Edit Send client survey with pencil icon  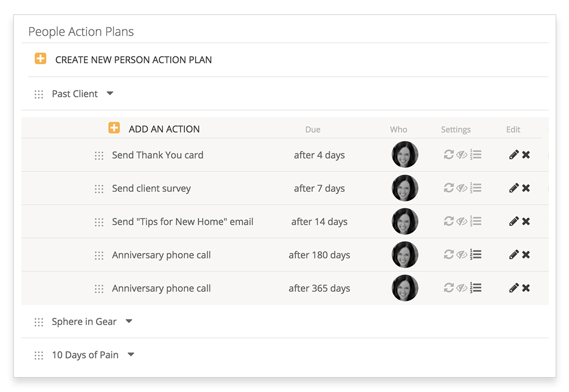[x=514, y=188]
